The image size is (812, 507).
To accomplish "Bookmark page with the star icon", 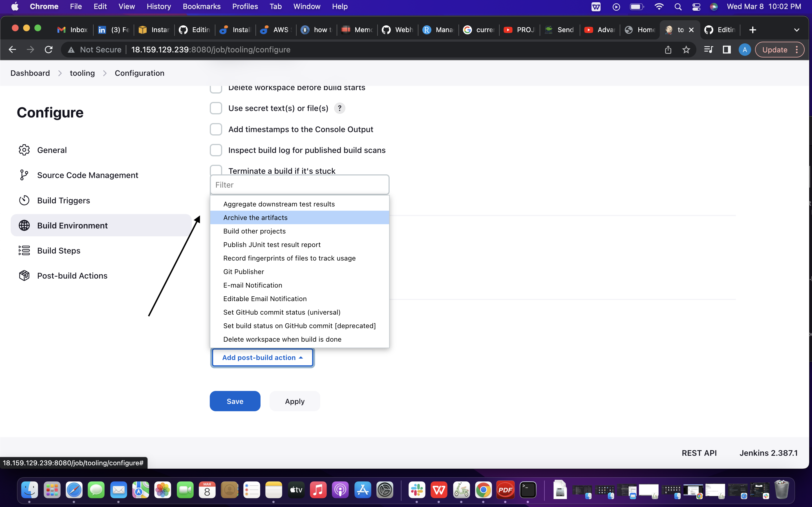I will point(686,50).
